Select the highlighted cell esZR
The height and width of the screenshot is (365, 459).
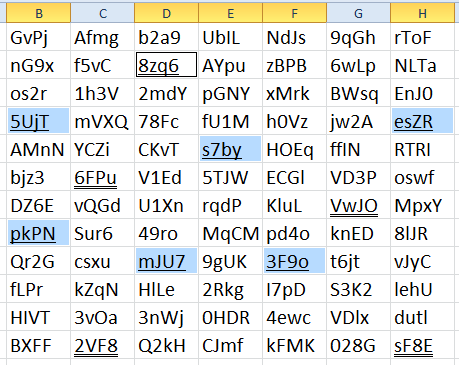422,121
